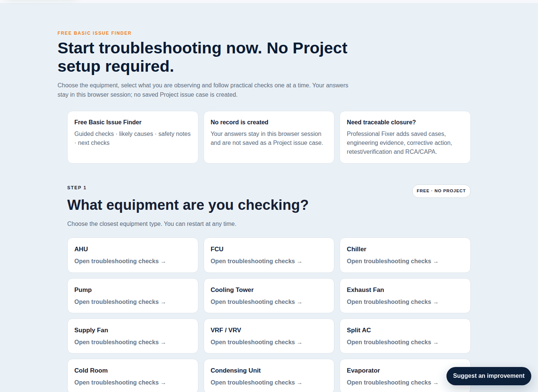Click the Free Basic Issue Finder info card
Image resolution: width=538 pixels, height=392 pixels.
[x=133, y=137]
